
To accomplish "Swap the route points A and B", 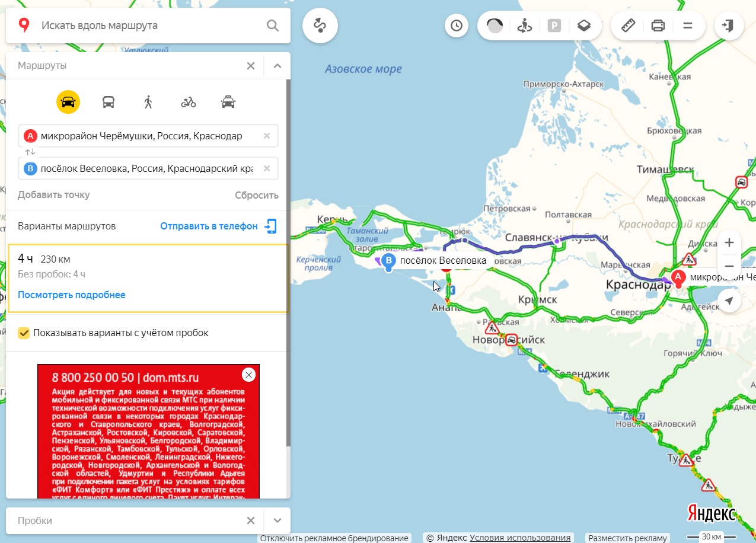I will (x=30, y=152).
